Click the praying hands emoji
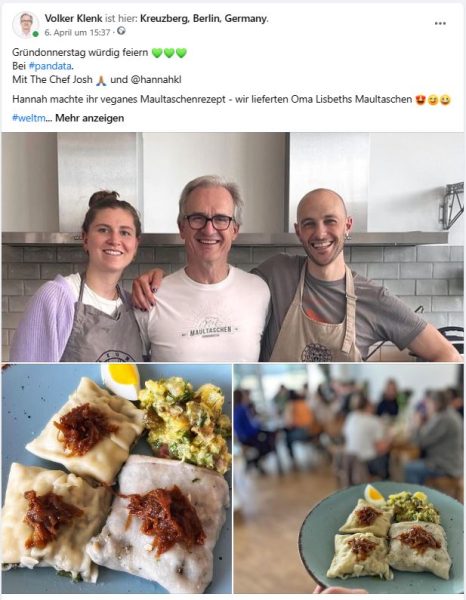Screen dimensions: 466x600 point(101,80)
